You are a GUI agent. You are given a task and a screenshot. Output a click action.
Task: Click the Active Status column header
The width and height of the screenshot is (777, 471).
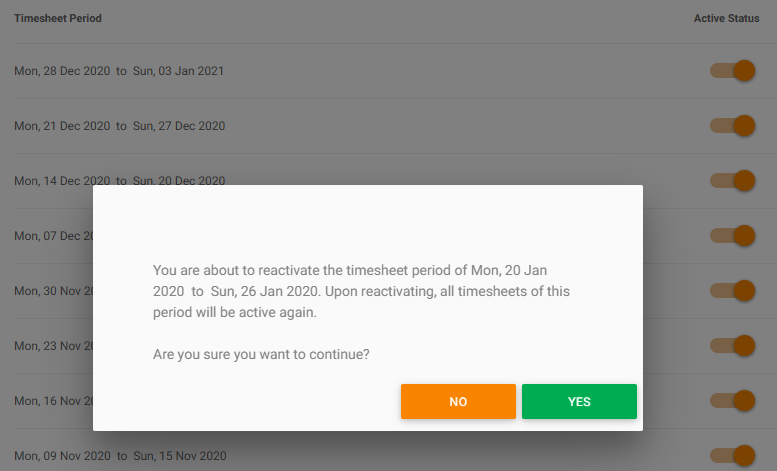[727, 18]
